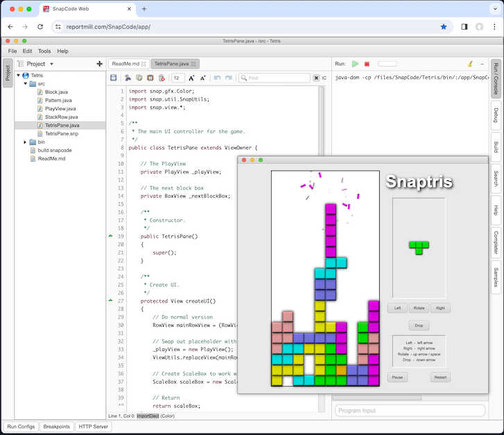The height and width of the screenshot is (435, 504).
Task: Click the Run green play button
Action: coord(355,64)
